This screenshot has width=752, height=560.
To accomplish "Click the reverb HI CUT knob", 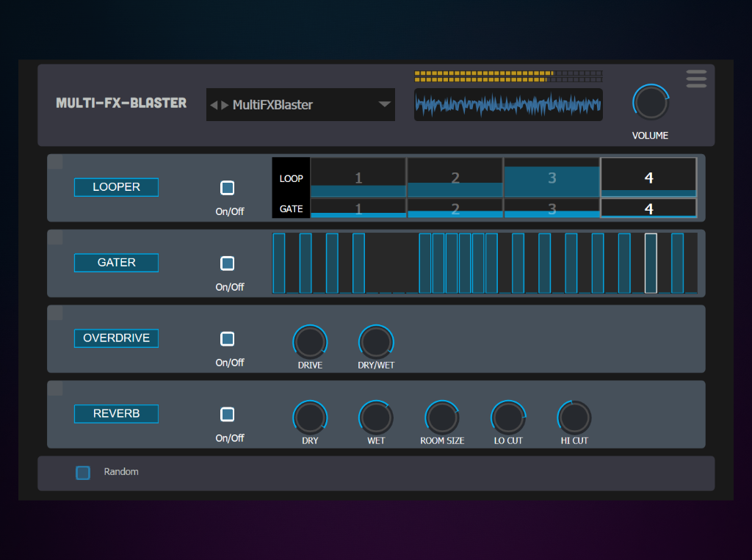I will tap(574, 418).
